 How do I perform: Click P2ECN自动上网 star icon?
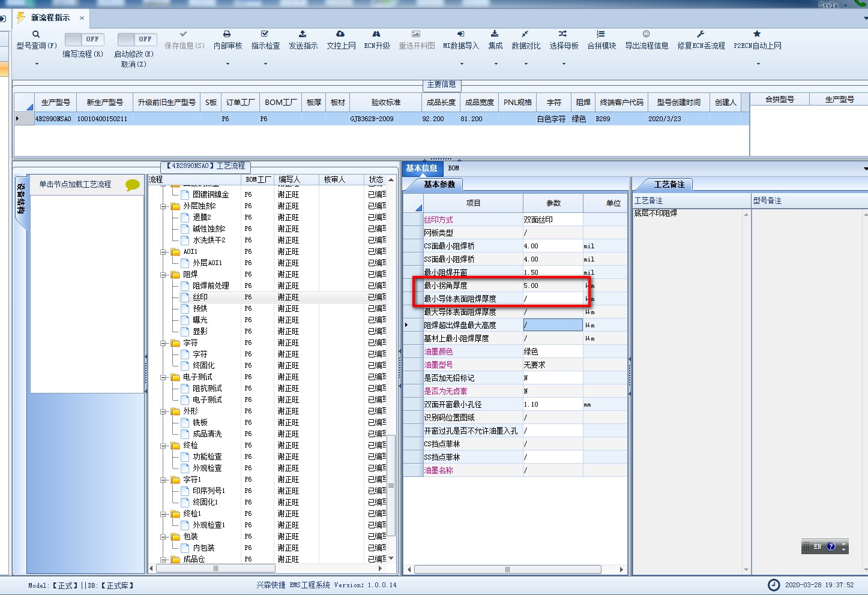(757, 34)
